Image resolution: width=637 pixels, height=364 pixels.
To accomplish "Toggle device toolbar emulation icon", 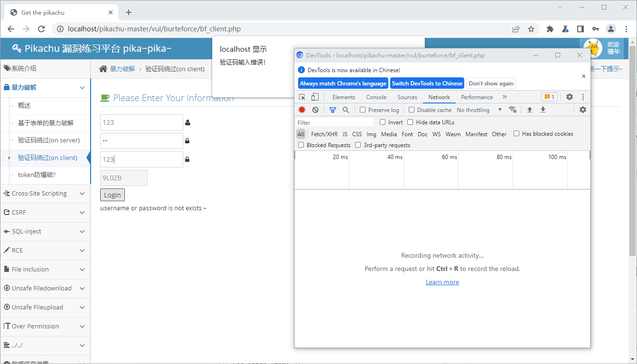I will tap(315, 97).
